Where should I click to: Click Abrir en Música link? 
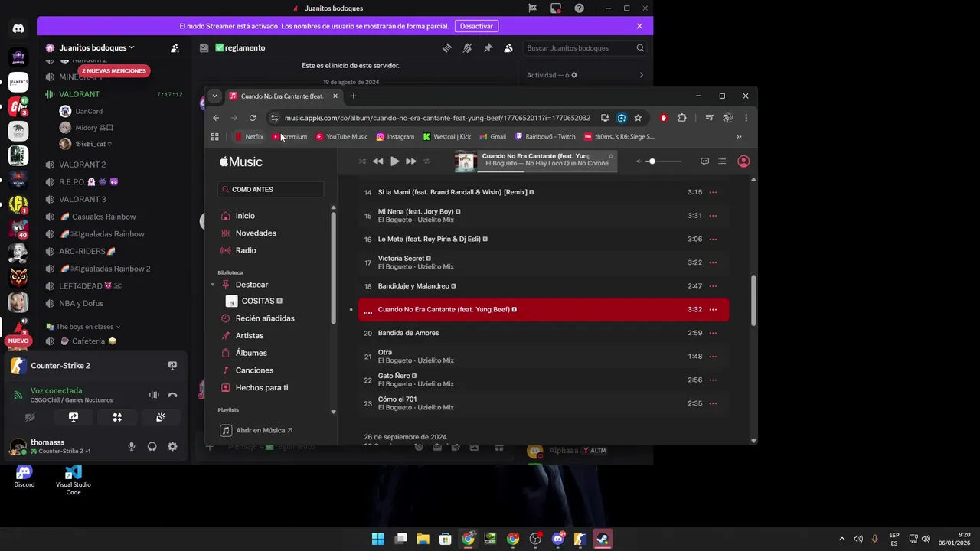click(x=256, y=430)
